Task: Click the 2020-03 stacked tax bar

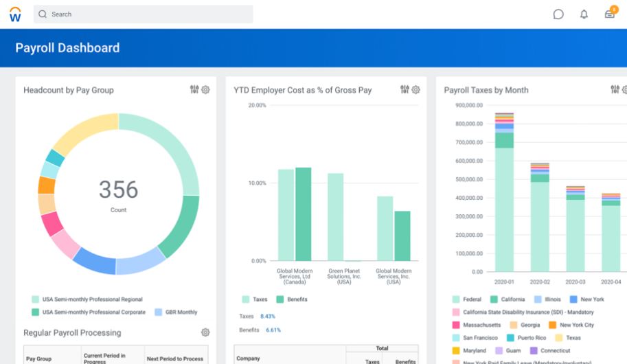Action: tap(575, 229)
